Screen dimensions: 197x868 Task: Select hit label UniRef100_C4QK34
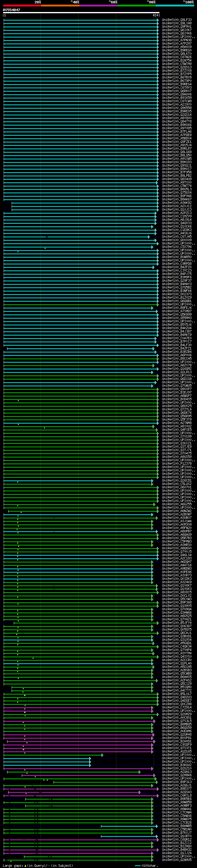pyautogui.click(x=176, y=646)
